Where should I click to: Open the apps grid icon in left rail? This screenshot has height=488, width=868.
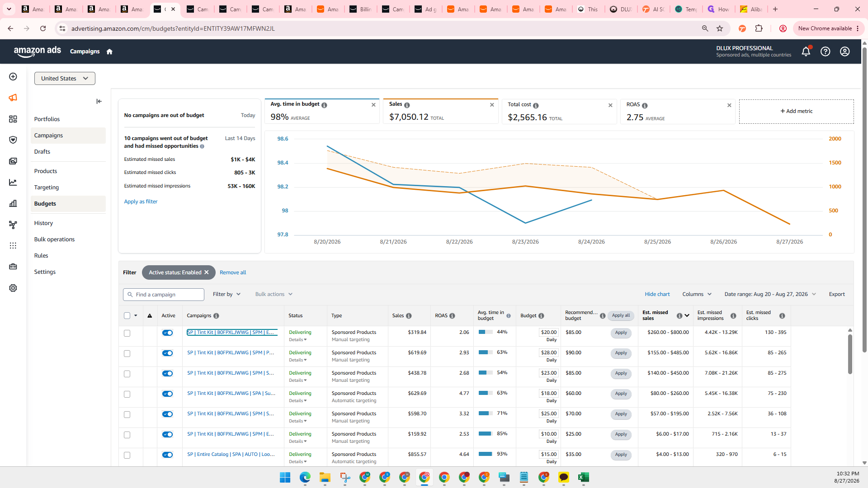[x=13, y=245]
